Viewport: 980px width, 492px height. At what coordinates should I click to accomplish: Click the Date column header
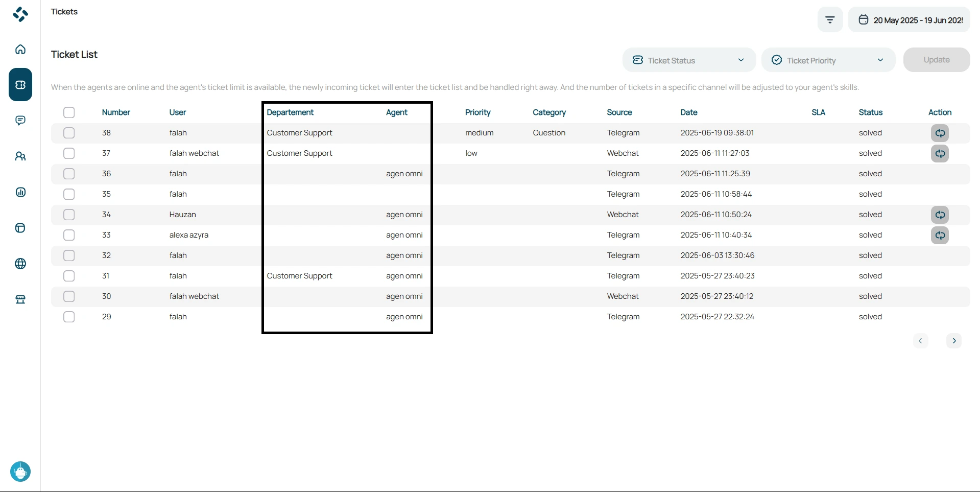[689, 112]
